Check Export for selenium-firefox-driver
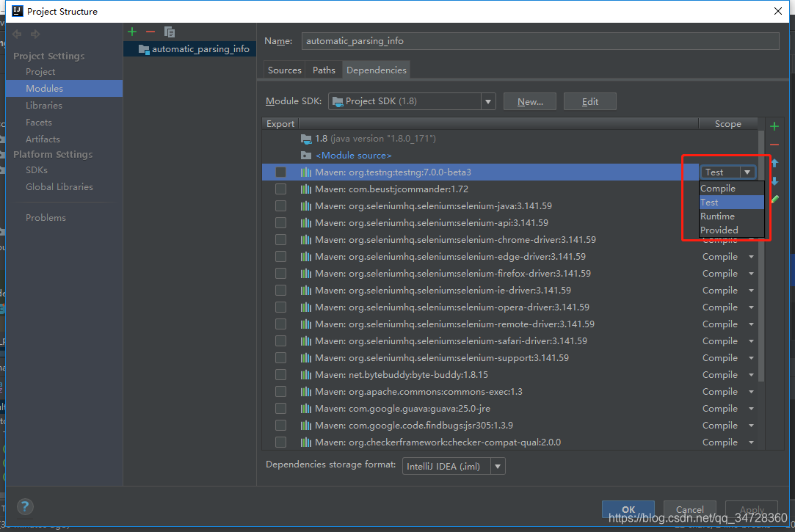 point(280,273)
